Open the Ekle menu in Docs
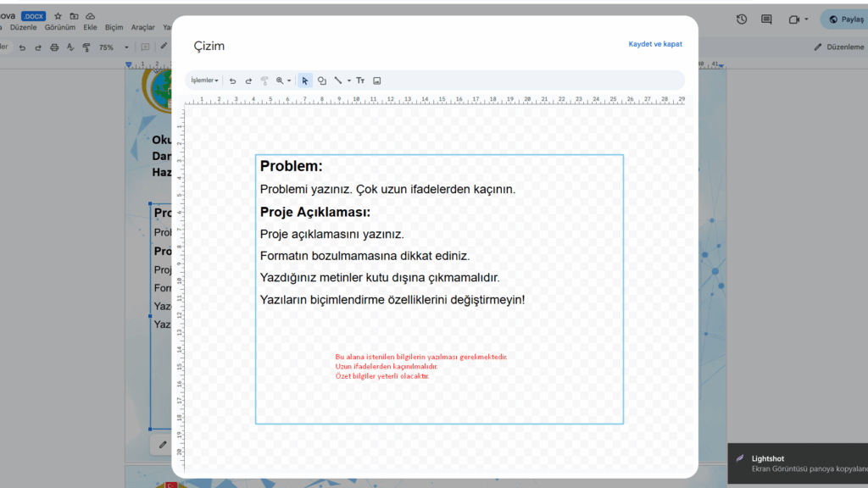This screenshot has width=868, height=488. 90,27
